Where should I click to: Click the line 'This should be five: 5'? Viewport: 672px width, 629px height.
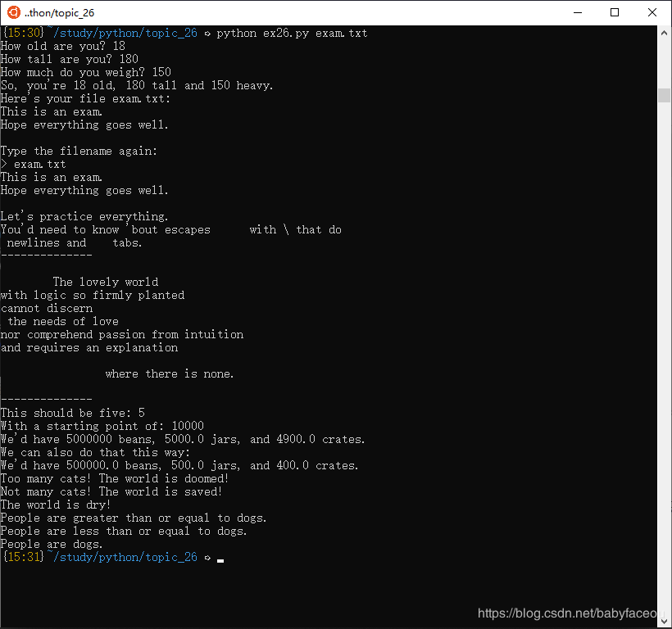point(73,414)
